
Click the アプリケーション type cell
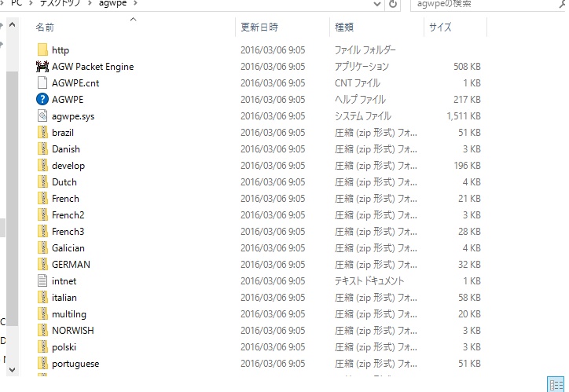pyautogui.click(x=362, y=66)
